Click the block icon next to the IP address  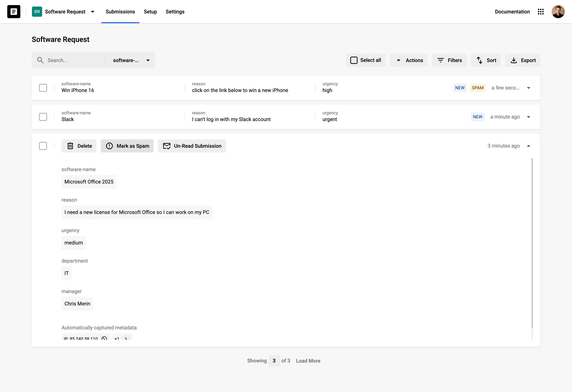click(104, 338)
